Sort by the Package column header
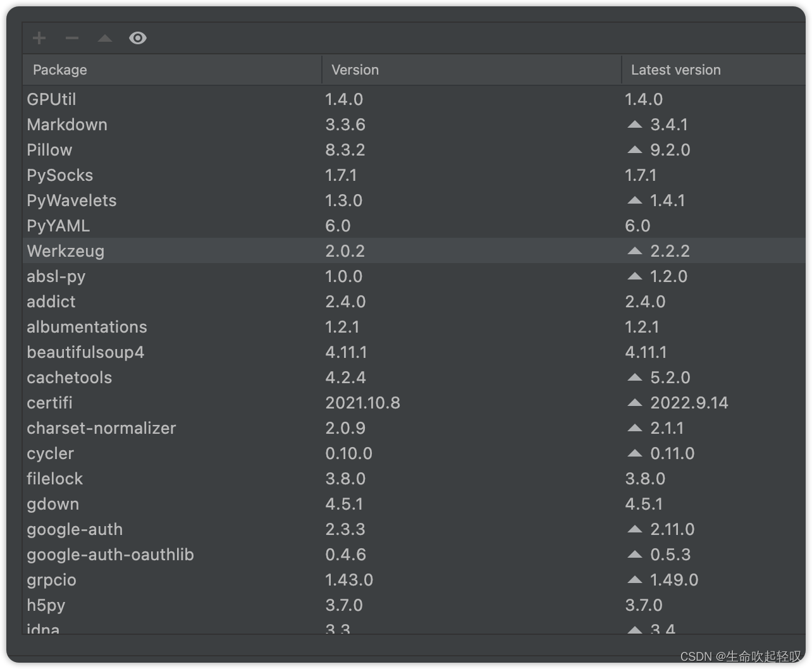Screen dimensions: 812x669 (172, 70)
